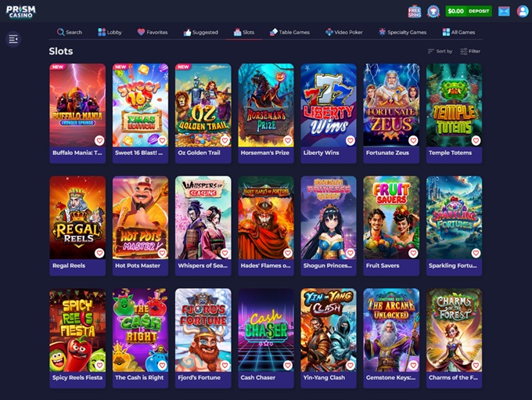The width and height of the screenshot is (532, 400).
Task: Click the Prism Casino logo
Action: 20,12
